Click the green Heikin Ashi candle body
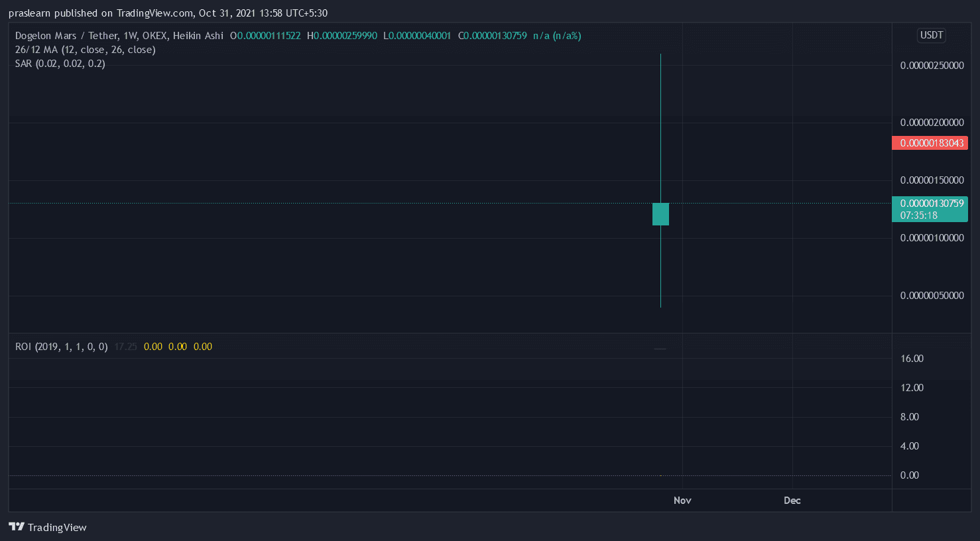Viewport: 980px width, 541px height. pyautogui.click(x=660, y=214)
